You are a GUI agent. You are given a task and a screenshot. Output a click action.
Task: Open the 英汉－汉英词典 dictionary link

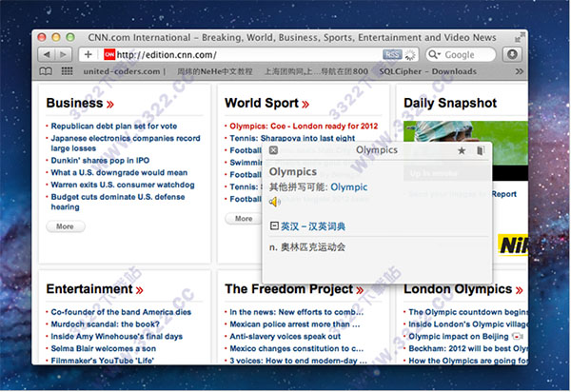click(x=313, y=226)
